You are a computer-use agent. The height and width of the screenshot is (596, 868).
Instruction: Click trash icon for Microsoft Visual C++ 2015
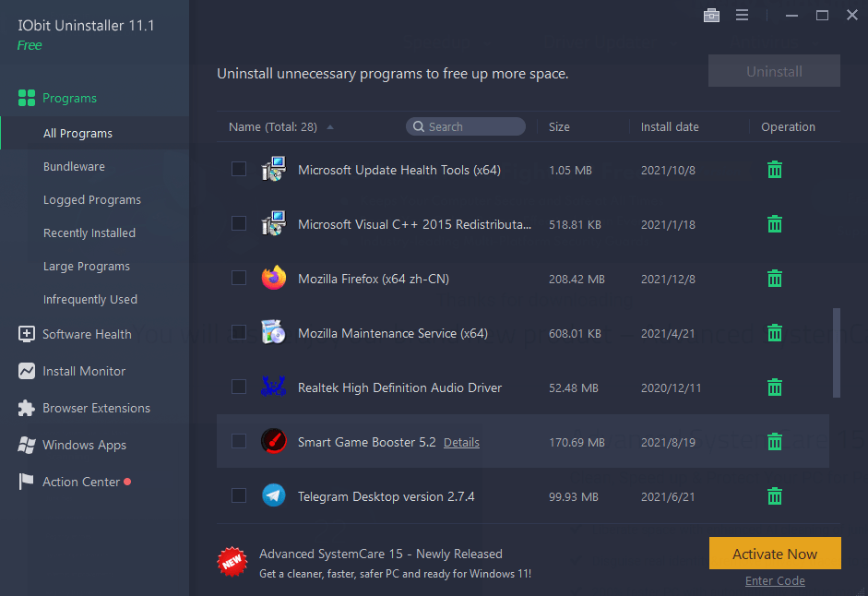coord(775,224)
